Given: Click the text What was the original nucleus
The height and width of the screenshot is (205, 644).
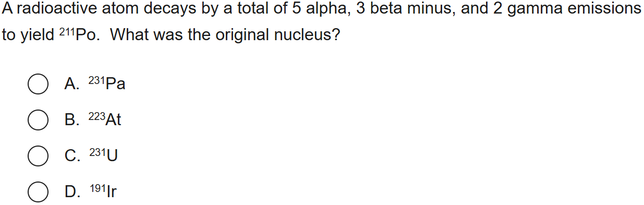Looking at the screenshot, I should (x=225, y=35).
